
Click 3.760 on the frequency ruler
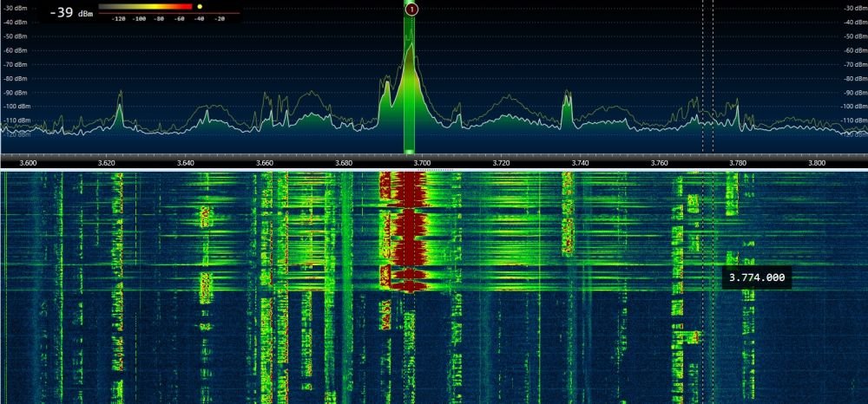[x=660, y=162]
